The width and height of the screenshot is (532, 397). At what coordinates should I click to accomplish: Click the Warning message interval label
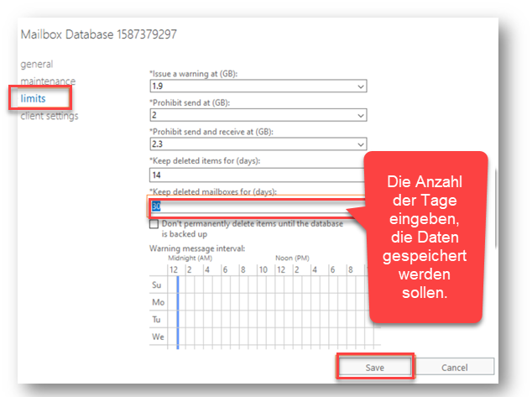[197, 248]
